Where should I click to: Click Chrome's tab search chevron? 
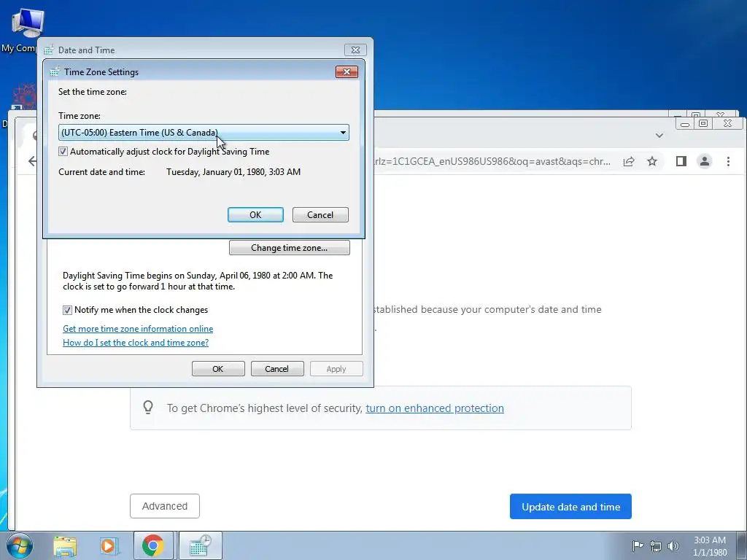pos(659,136)
